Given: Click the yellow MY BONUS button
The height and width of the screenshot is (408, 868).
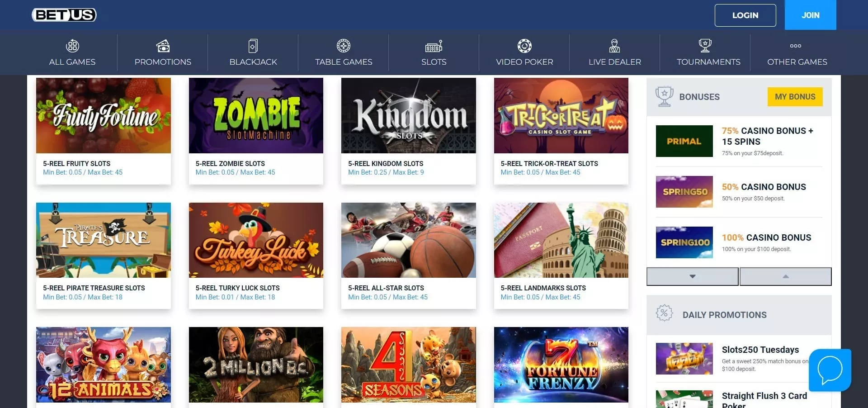Looking at the screenshot, I should (x=795, y=97).
